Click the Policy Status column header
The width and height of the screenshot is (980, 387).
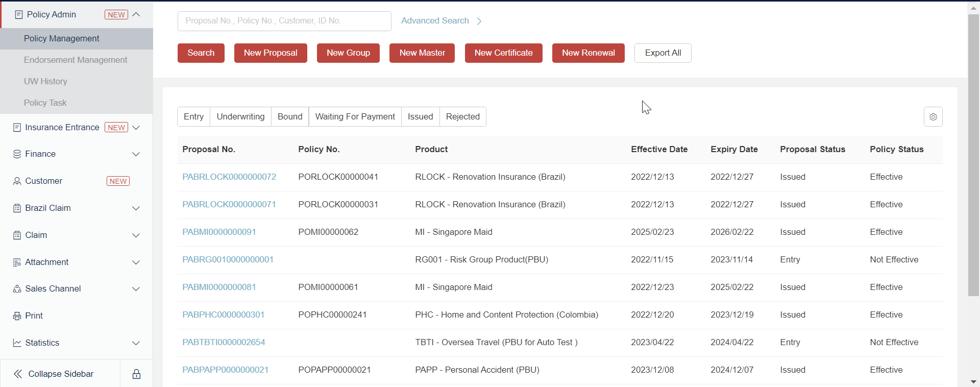click(x=897, y=149)
